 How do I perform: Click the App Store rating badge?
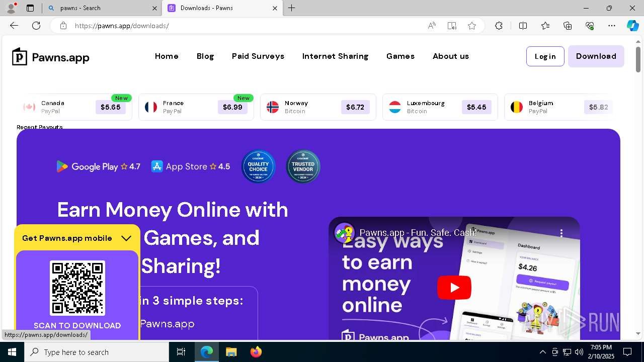[x=191, y=166]
